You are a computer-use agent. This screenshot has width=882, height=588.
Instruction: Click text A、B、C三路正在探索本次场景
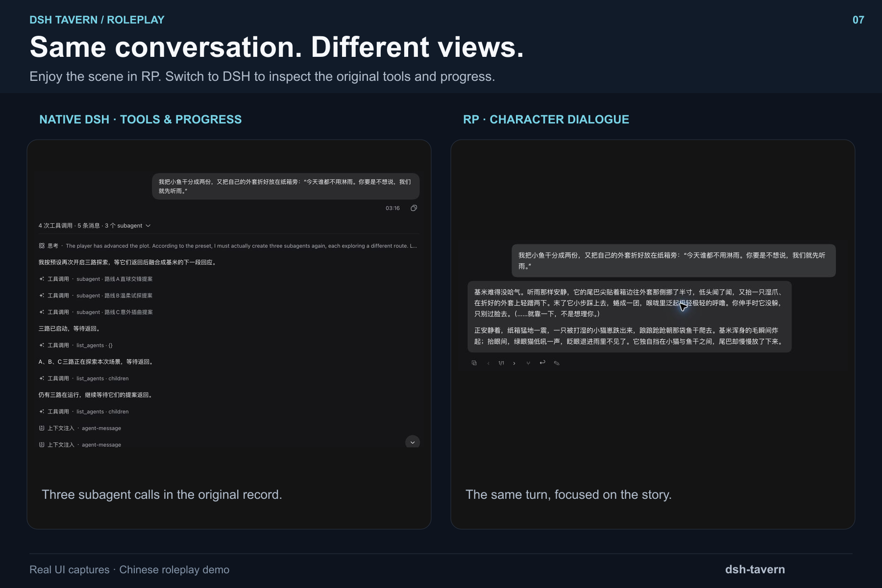point(80,362)
